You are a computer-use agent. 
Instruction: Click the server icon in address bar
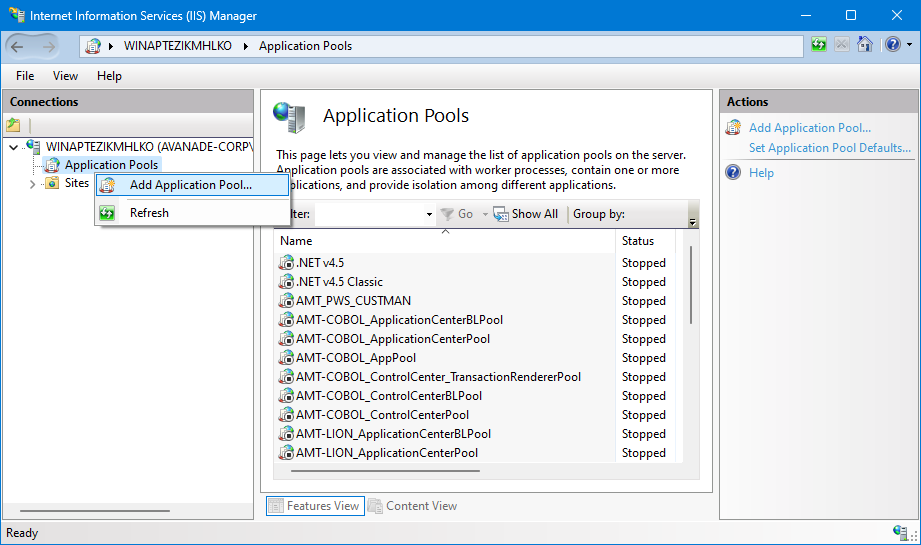[x=93, y=46]
